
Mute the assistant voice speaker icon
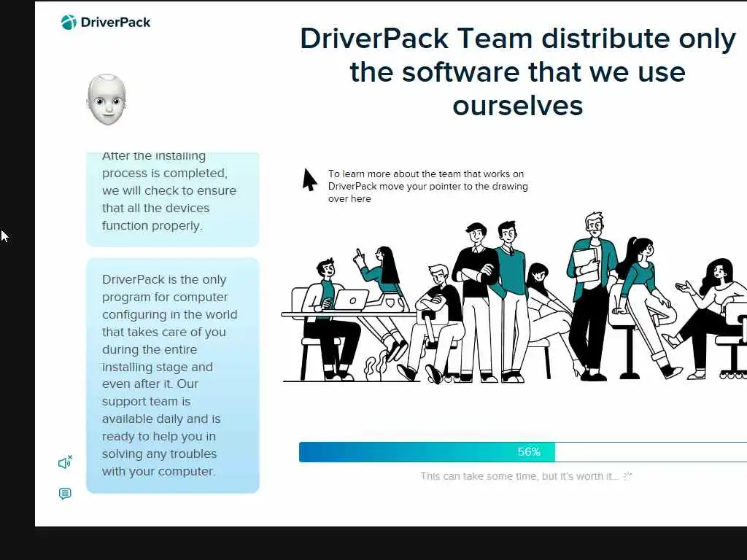(65, 462)
